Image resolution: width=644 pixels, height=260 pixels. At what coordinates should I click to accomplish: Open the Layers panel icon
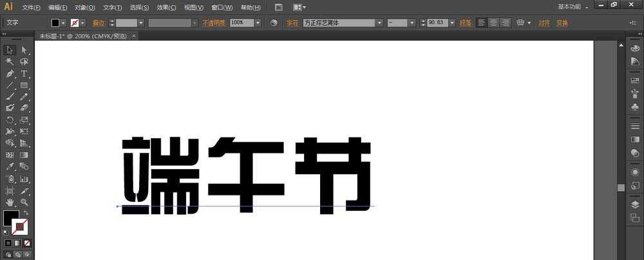coord(635,205)
